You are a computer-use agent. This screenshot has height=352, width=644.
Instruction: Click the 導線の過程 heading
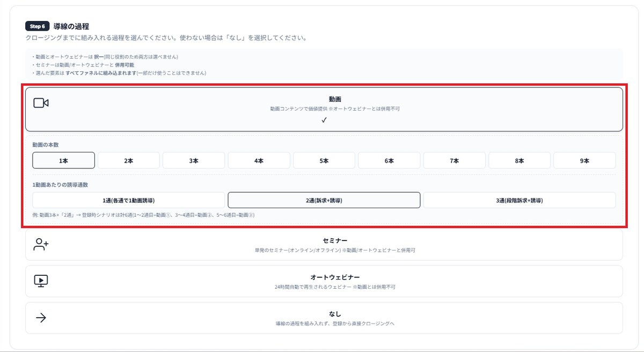[71, 26]
